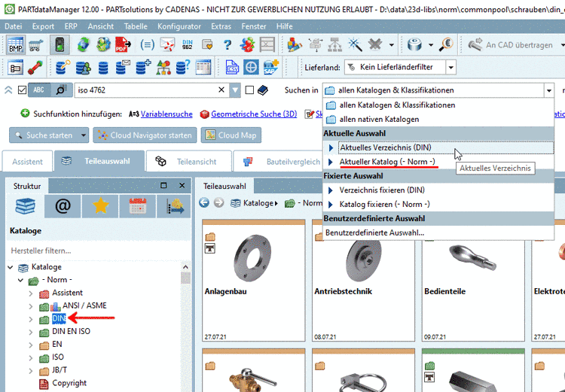Collapse the - Norm - tree node
The width and height of the screenshot is (565, 392).
(20, 280)
